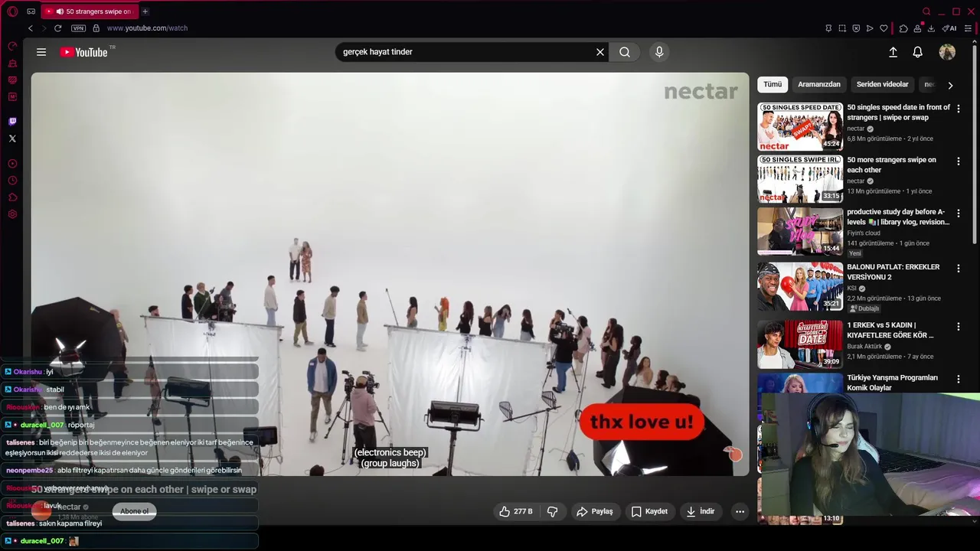
Task: Select the 'Tümü' filter chip
Action: [773, 85]
